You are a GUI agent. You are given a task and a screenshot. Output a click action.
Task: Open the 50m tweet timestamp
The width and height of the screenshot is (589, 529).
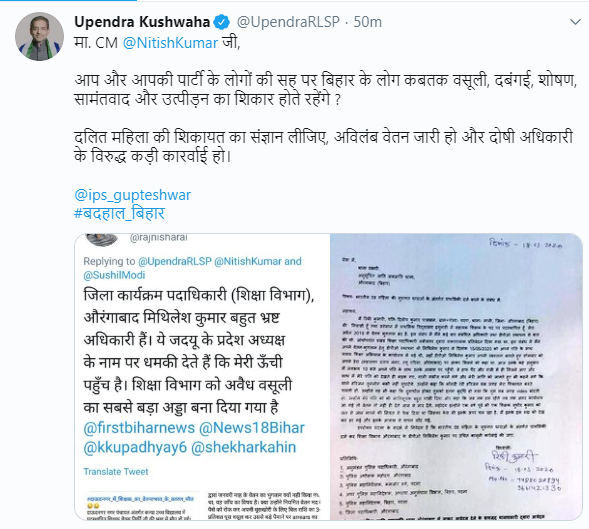click(367, 22)
